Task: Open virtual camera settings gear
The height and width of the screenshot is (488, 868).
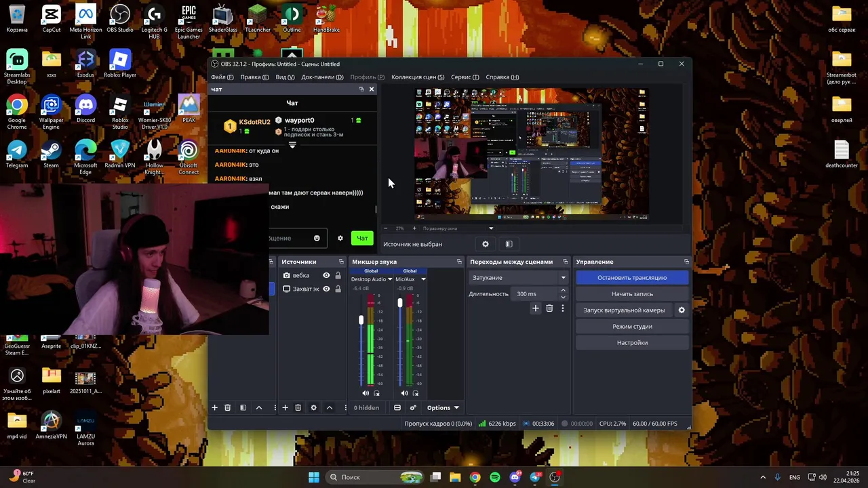Action: pos(682,310)
